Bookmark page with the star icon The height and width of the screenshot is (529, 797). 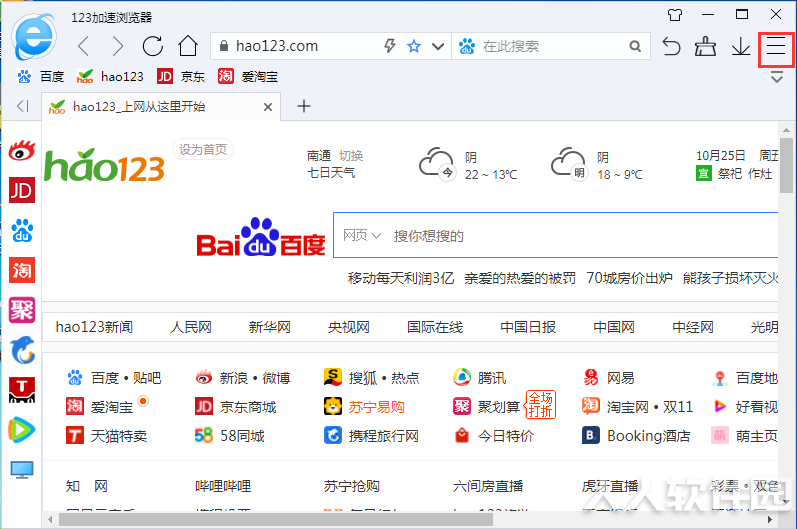414,47
